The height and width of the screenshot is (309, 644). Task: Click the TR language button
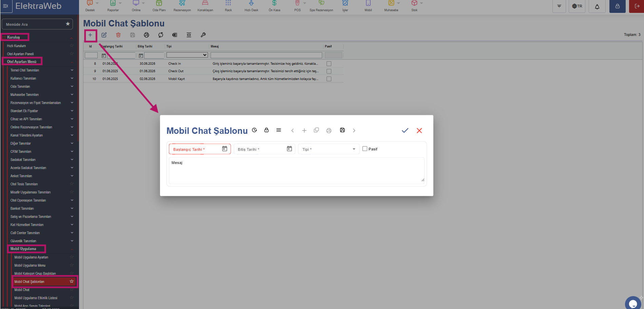coord(577,6)
